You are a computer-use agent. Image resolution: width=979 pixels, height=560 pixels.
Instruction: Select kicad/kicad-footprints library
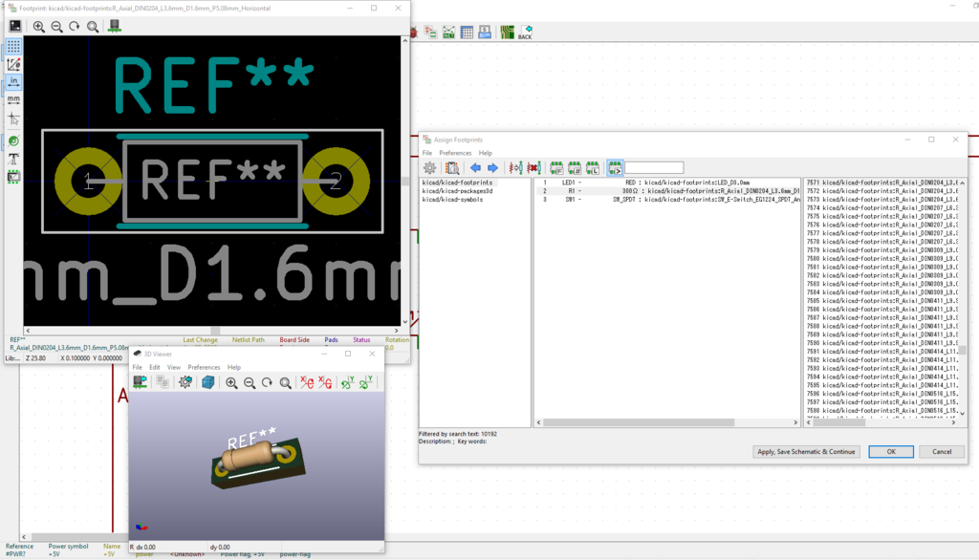pyautogui.click(x=457, y=183)
